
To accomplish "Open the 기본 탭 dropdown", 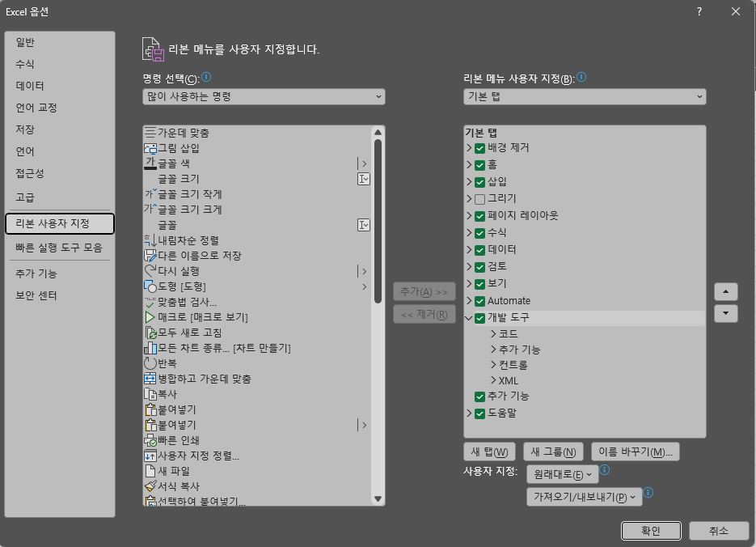I will click(x=585, y=96).
